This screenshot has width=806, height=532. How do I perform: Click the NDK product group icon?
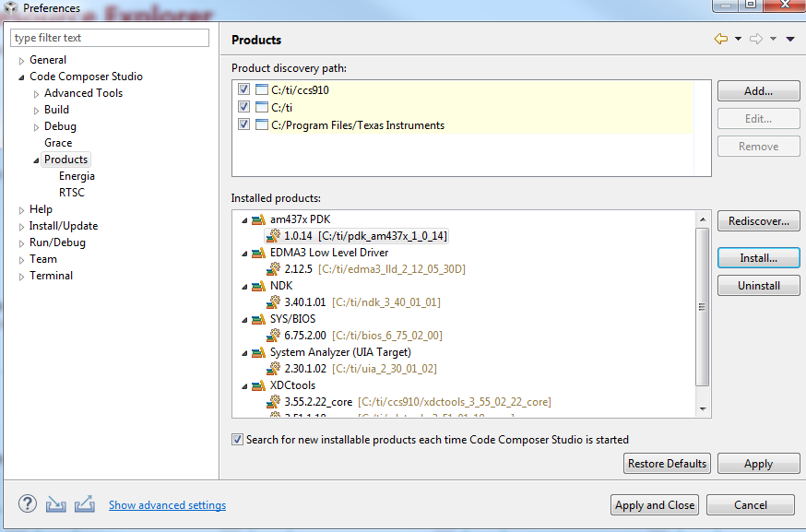tap(258, 287)
